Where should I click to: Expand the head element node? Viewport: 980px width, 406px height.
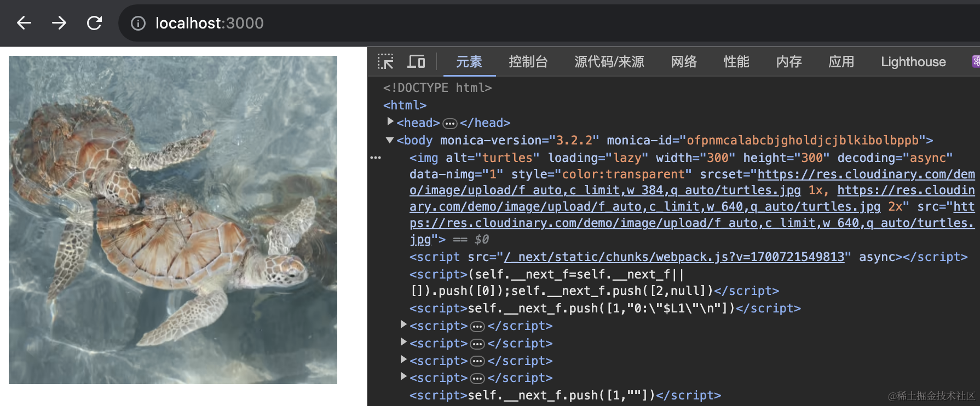coord(390,121)
